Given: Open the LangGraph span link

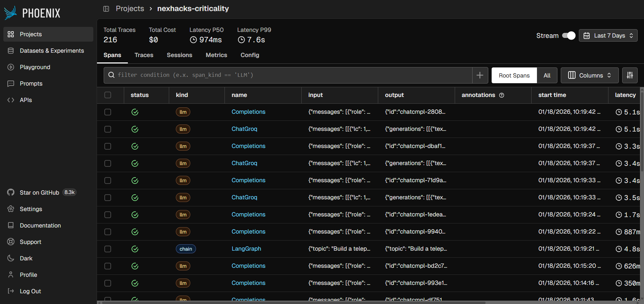Looking at the screenshot, I should pos(246,249).
